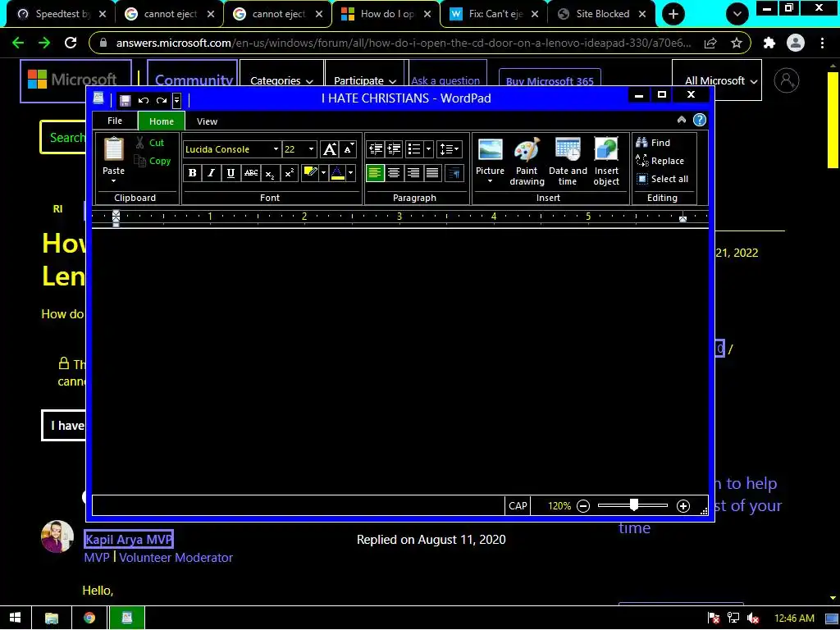Expand the Paste options arrow
The image size is (840, 630).
[x=113, y=181]
